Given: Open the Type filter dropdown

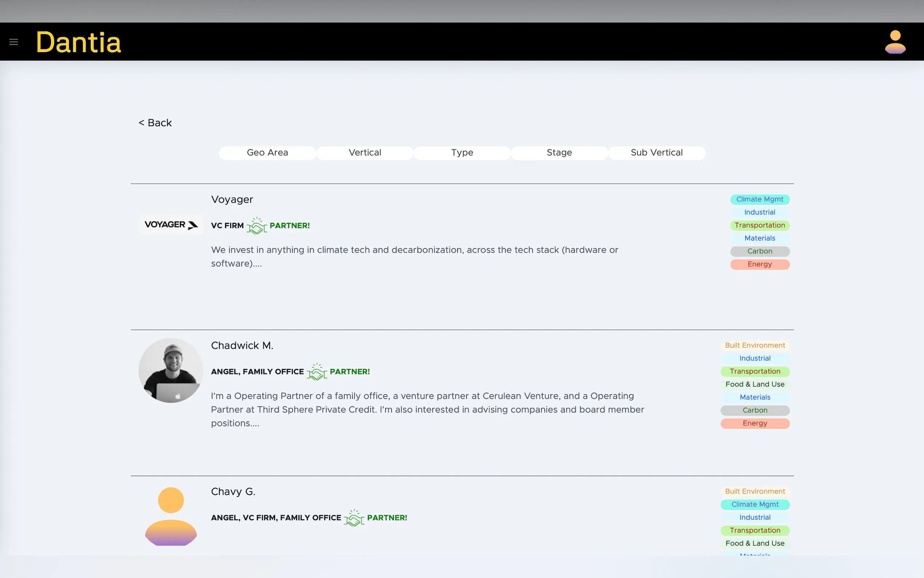Looking at the screenshot, I should 462,153.
